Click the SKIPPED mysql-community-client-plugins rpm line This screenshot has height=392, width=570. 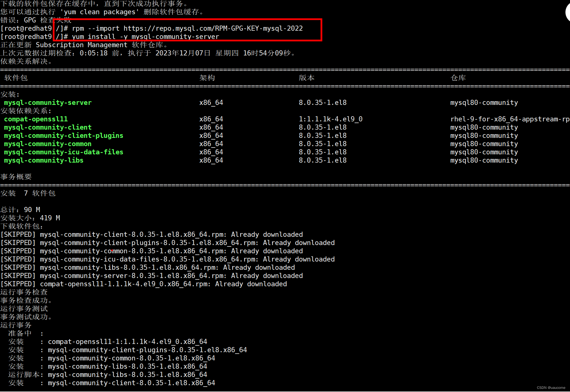[x=168, y=243]
